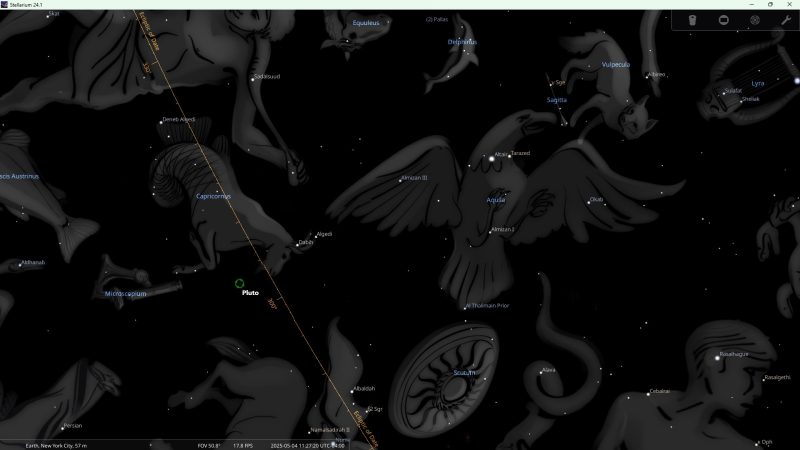Toggle the Telrad sight icon
800x450 pixels.
pyautogui.click(x=755, y=20)
